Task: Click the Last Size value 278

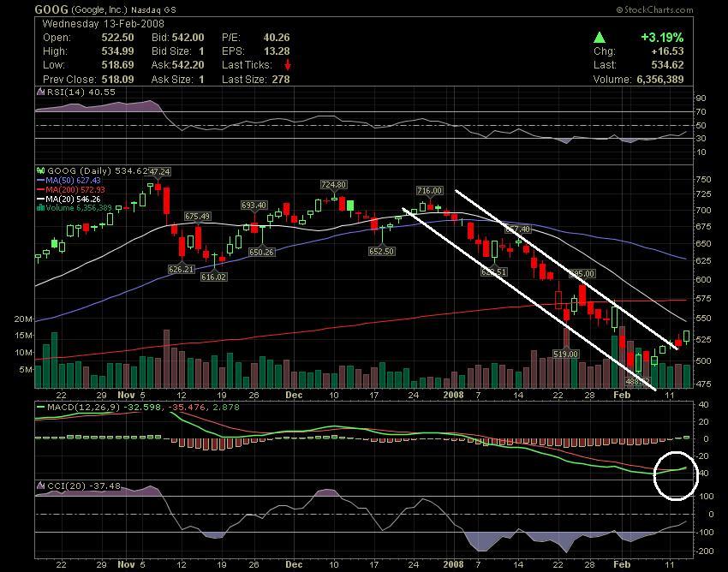Action: click(281, 80)
